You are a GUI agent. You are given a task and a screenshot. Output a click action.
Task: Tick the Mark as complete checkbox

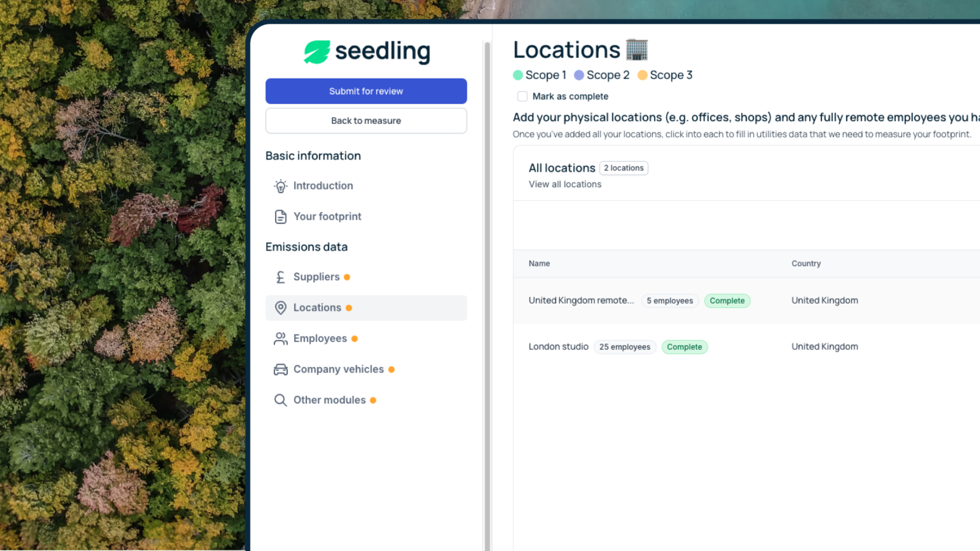[x=522, y=96]
